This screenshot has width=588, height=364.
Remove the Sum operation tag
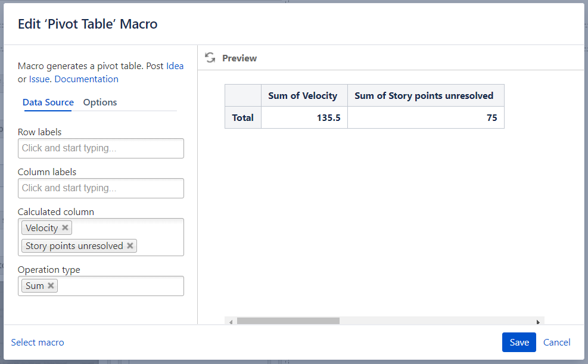click(x=51, y=285)
